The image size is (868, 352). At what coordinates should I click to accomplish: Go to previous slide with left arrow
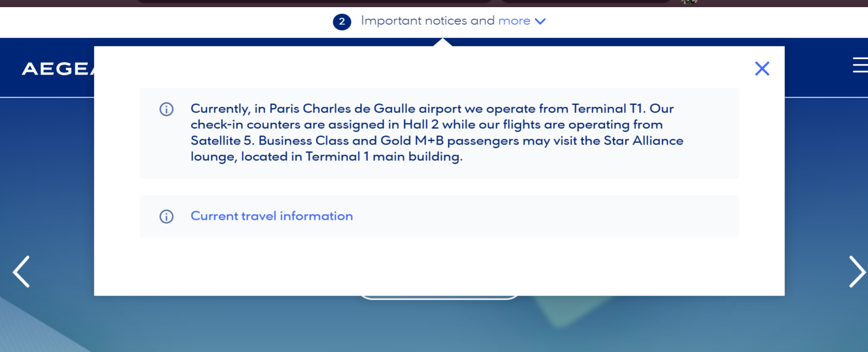pos(21,272)
